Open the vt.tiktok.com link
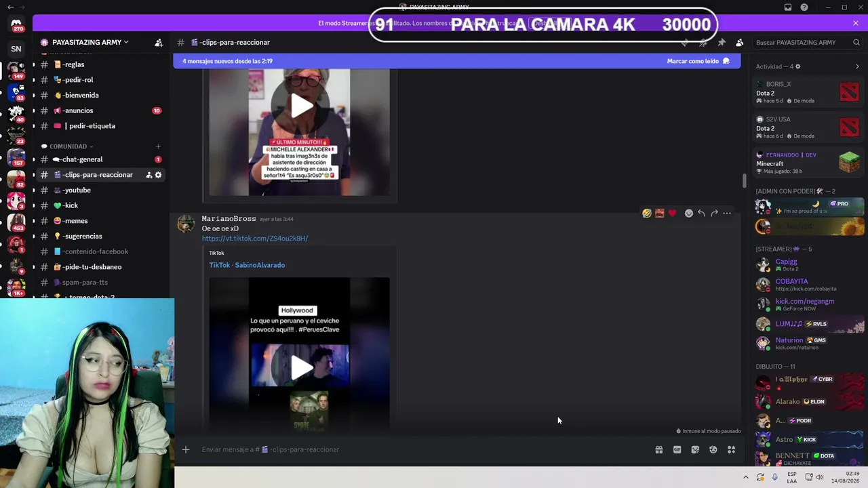 tap(255, 239)
